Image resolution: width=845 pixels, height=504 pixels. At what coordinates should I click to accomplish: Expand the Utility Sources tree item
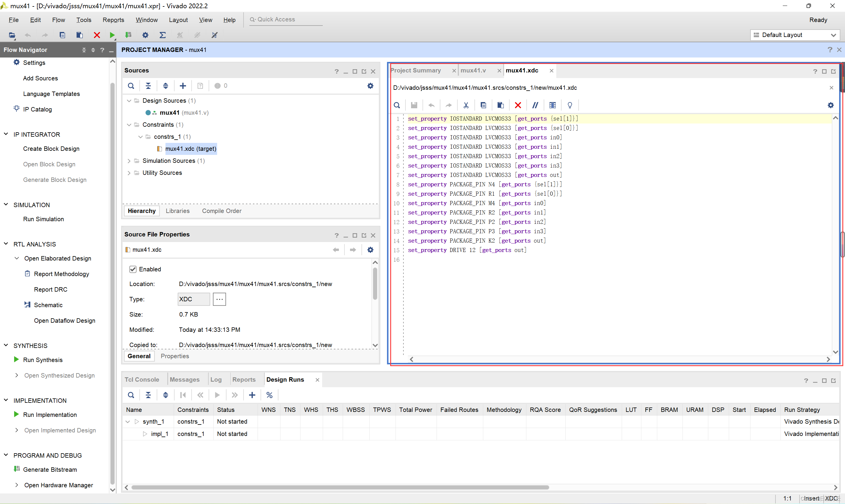click(129, 173)
